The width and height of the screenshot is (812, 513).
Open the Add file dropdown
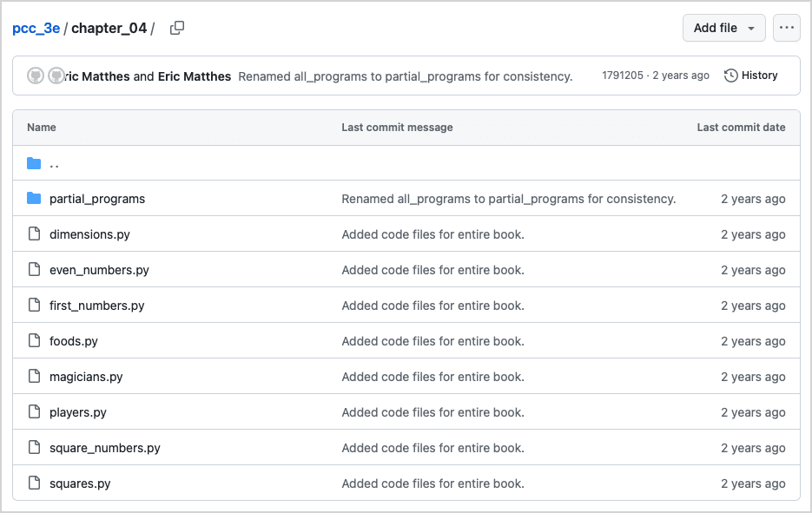tap(723, 27)
